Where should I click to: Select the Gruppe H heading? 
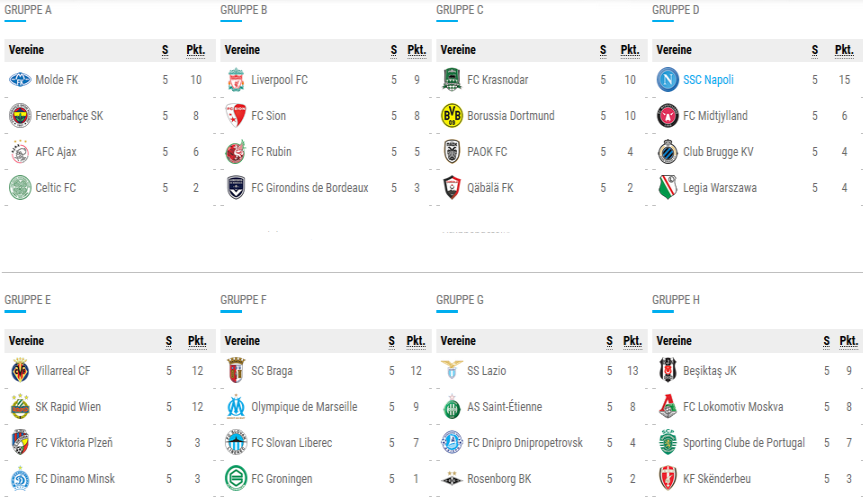click(676, 300)
